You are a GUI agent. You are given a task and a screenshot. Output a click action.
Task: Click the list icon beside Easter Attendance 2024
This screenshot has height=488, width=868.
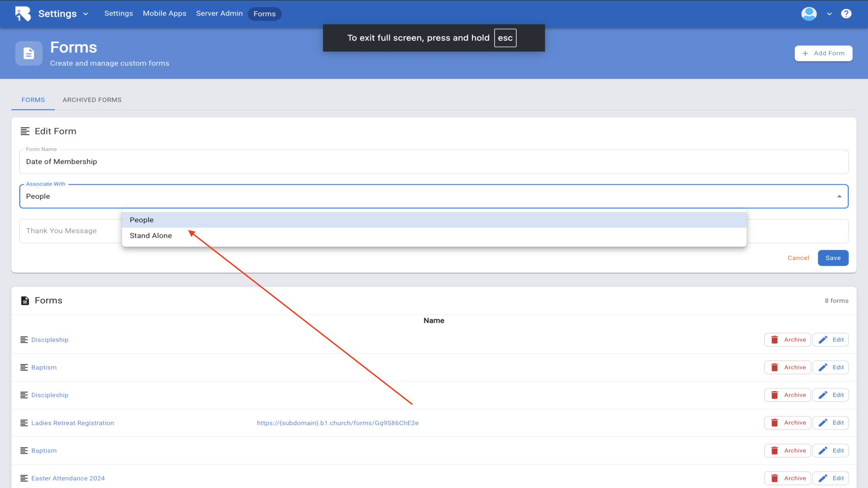tap(24, 478)
